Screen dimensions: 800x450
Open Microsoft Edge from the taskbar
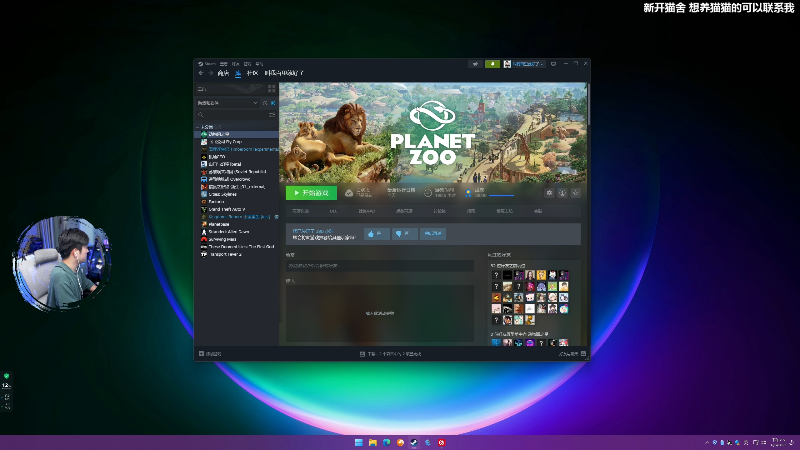point(386,442)
